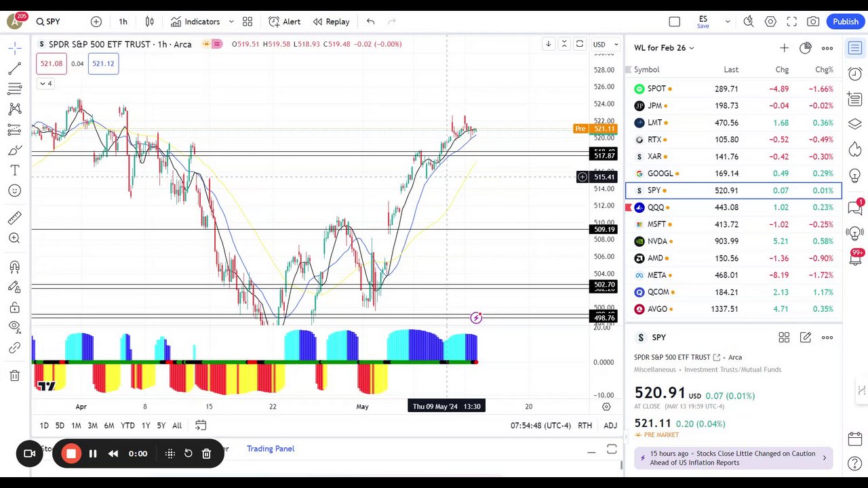Hide all drawings with eye icon
Viewport: 868px width, 488px height.
coord(15,327)
